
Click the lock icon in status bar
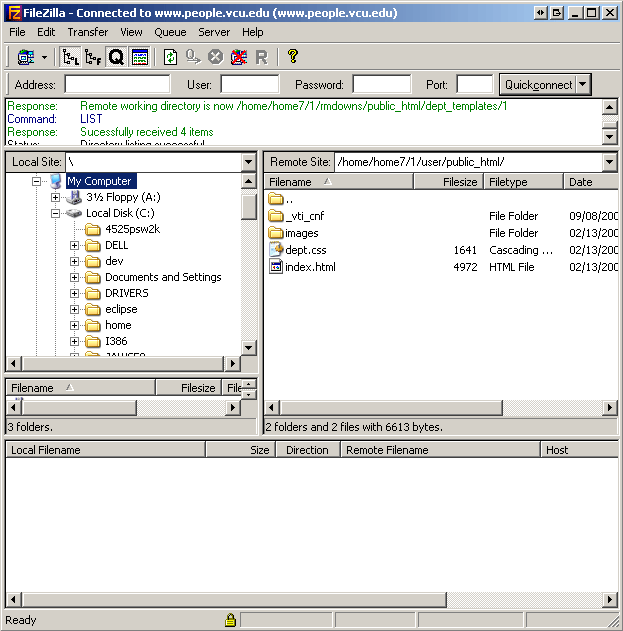click(230, 620)
